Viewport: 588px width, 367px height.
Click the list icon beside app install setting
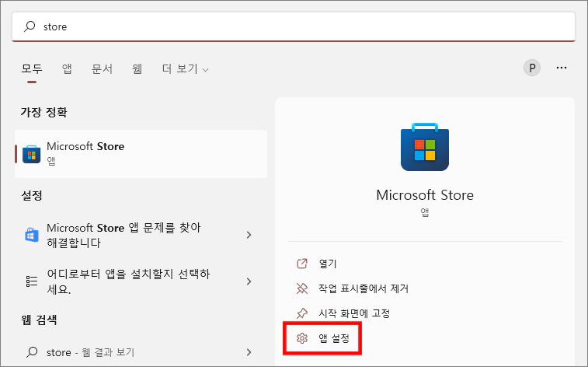tap(32, 281)
